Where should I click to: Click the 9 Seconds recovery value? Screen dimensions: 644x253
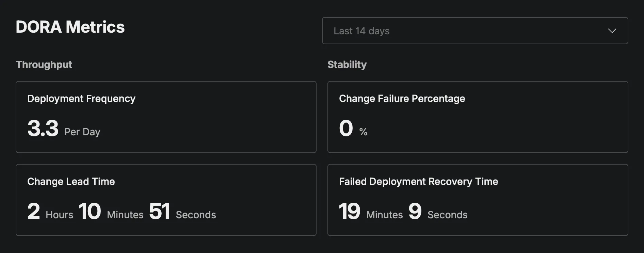tap(438, 212)
